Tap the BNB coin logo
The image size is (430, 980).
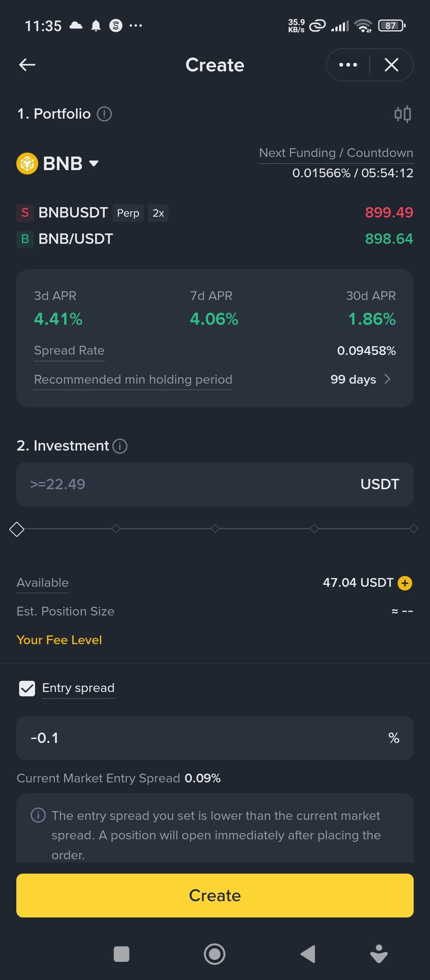(x=27, y=163)
